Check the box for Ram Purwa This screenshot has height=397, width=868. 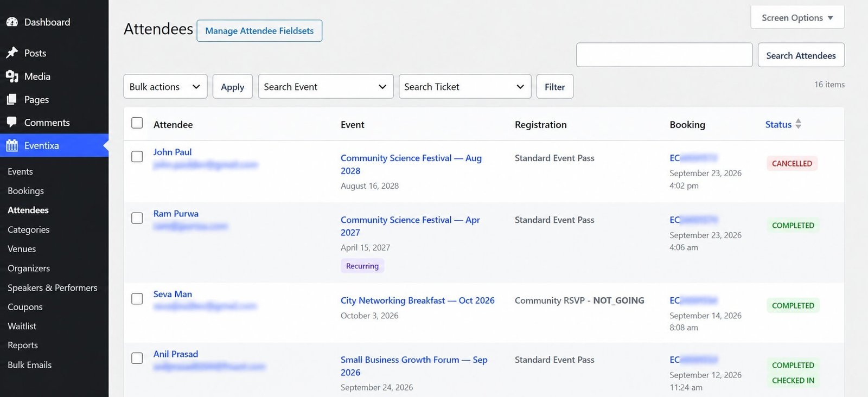point(137,218)
